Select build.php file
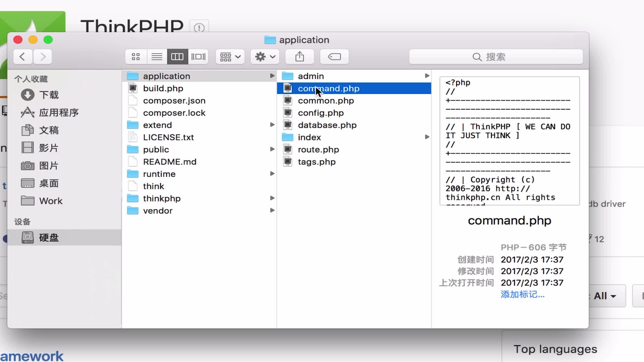 (200, 88)
